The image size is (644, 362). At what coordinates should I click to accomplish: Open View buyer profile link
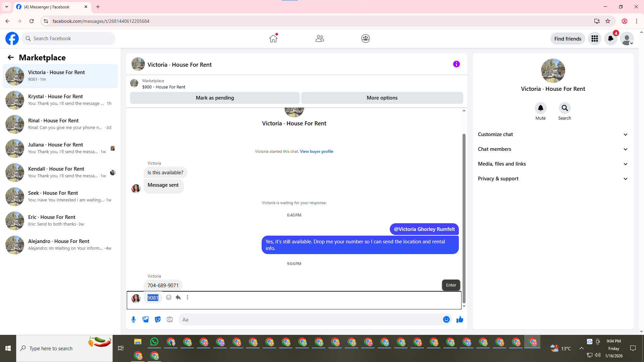[x=316, y=152]
